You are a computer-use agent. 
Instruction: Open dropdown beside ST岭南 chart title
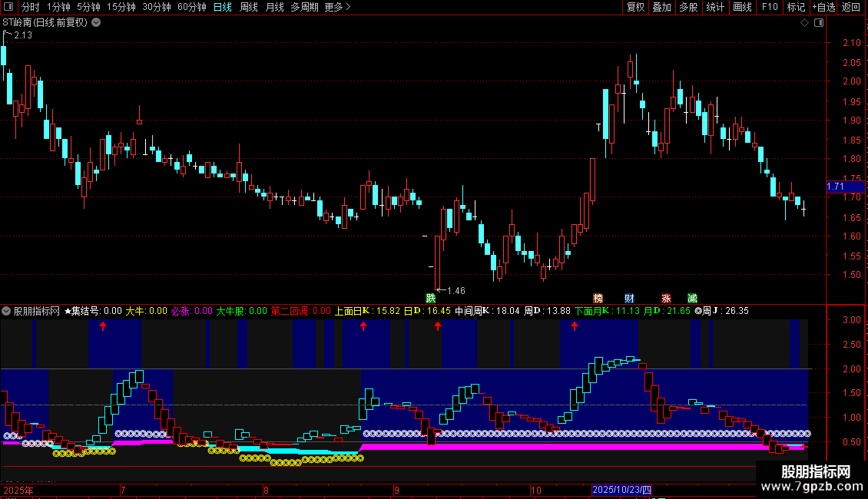point(95,23)
